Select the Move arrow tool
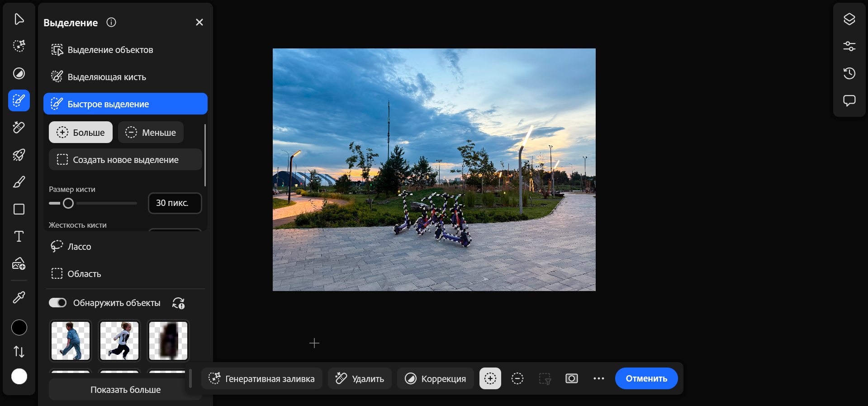Screen dimensions: 868x406 coord(19,19)
